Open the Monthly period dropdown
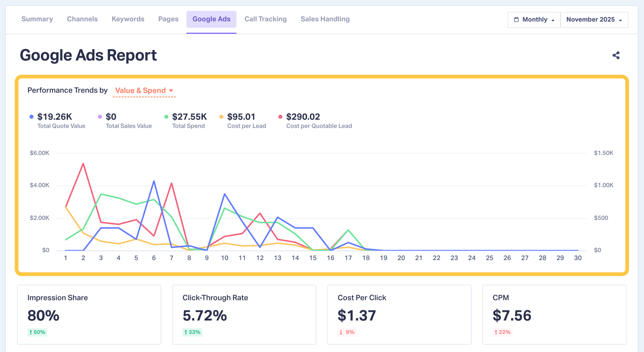 pyautogui.click(x=534, y=20)
